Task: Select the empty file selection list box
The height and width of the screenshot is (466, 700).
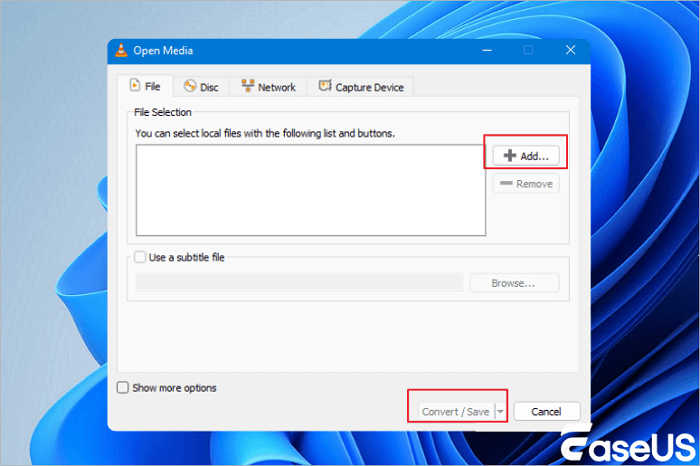Action: point(311,190)
